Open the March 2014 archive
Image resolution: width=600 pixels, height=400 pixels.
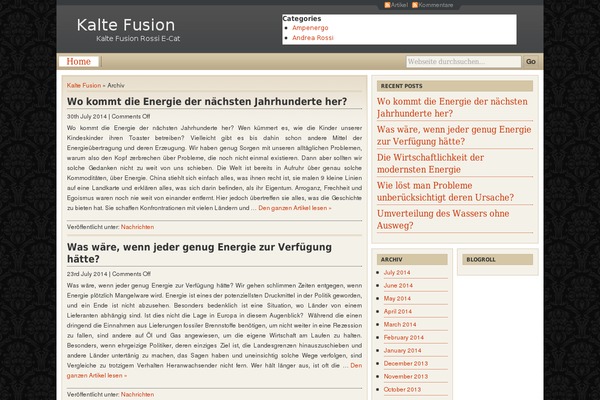(400, 325)
